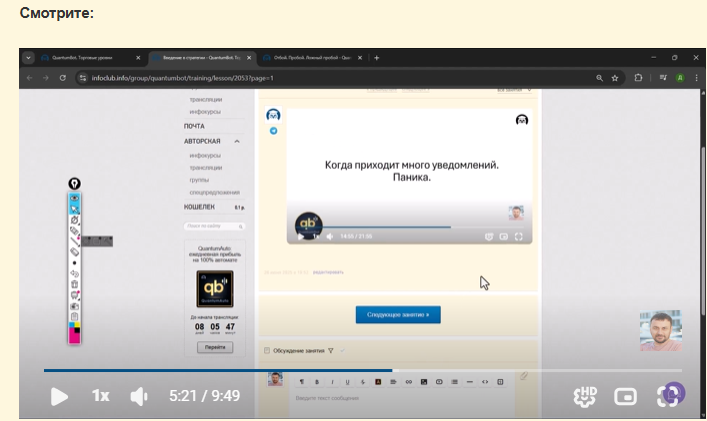707x421 pixels.
Task: Open the embedded lesson video's settings gear
Action: click(x=489, y=237)
